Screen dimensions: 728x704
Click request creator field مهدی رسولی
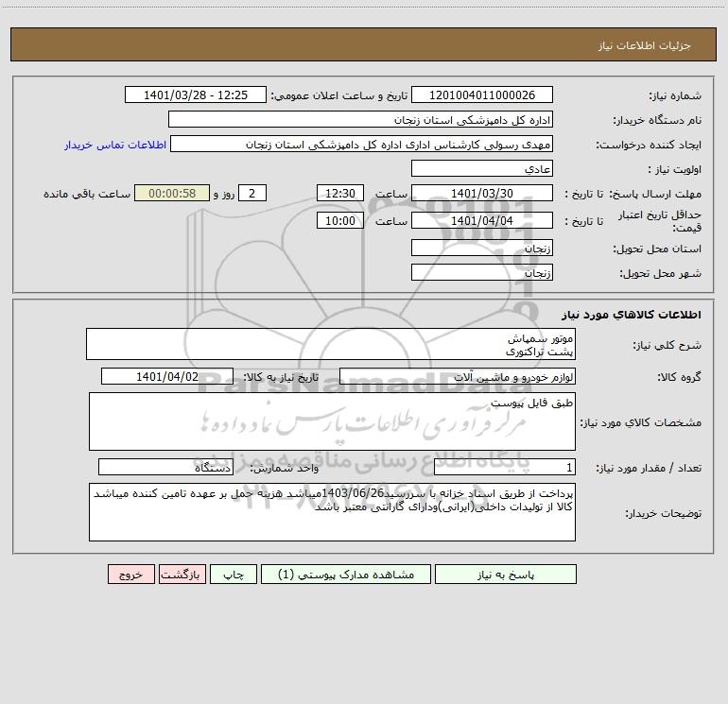click(361, 144)
